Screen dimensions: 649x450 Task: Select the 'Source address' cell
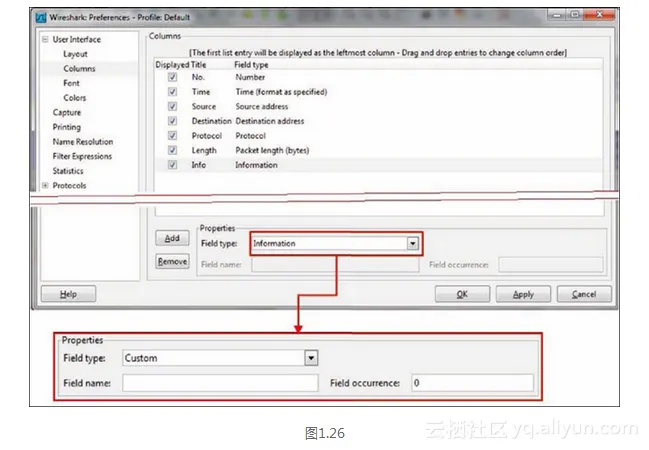(x=262, y=106)
